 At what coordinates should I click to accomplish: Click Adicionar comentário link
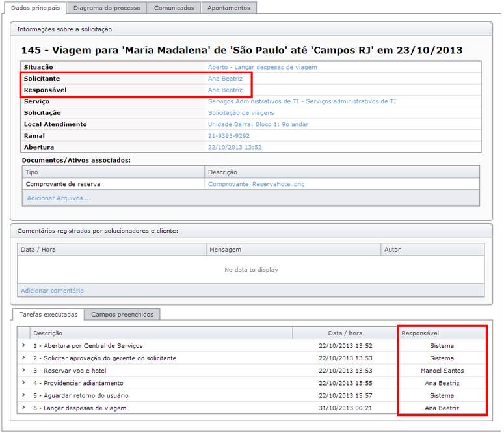(52, 291)
